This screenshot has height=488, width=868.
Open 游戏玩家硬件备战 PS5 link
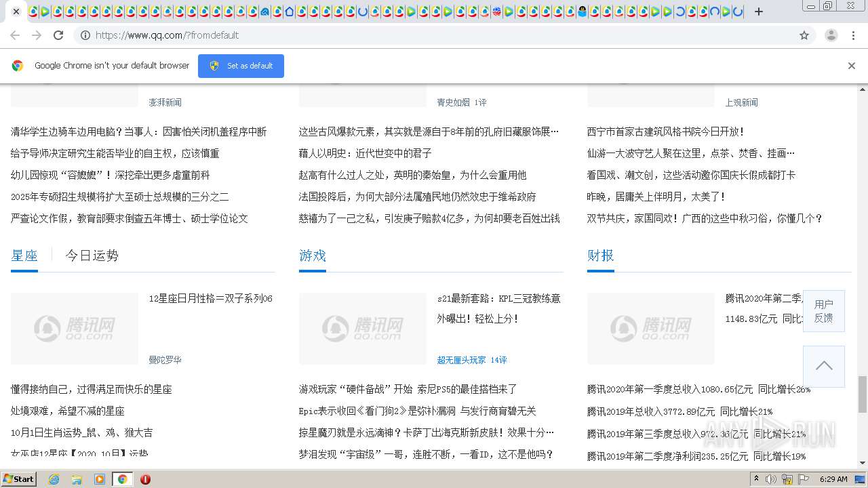click(x=408, y=389)
